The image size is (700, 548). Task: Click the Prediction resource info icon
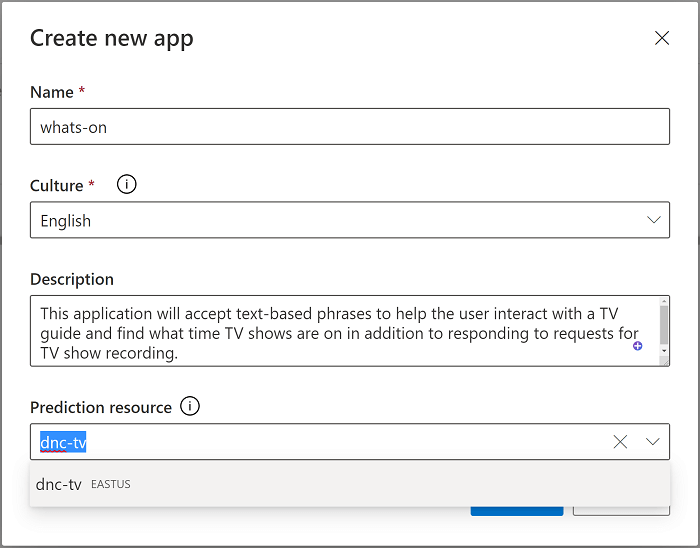click(190, 407)
